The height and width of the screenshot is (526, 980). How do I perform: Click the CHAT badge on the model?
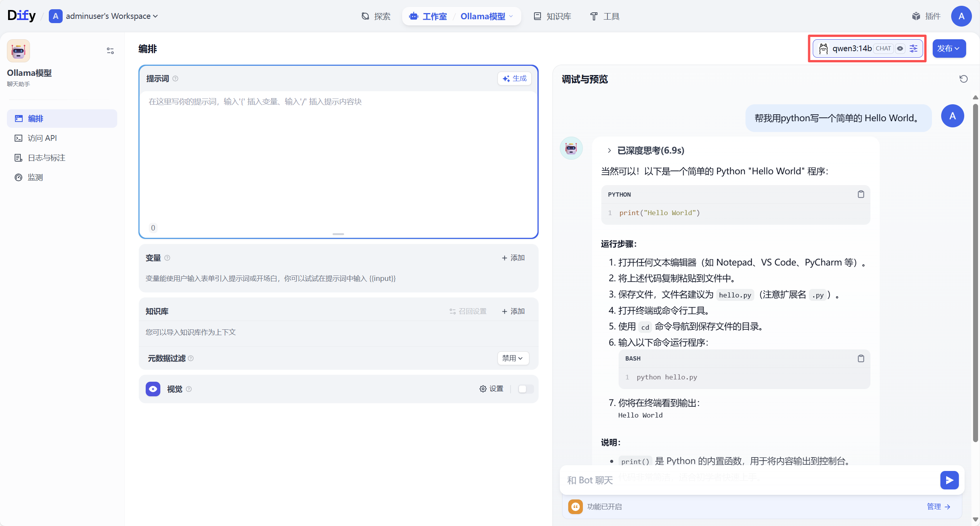pyautogui.click(x=883, y=48)
